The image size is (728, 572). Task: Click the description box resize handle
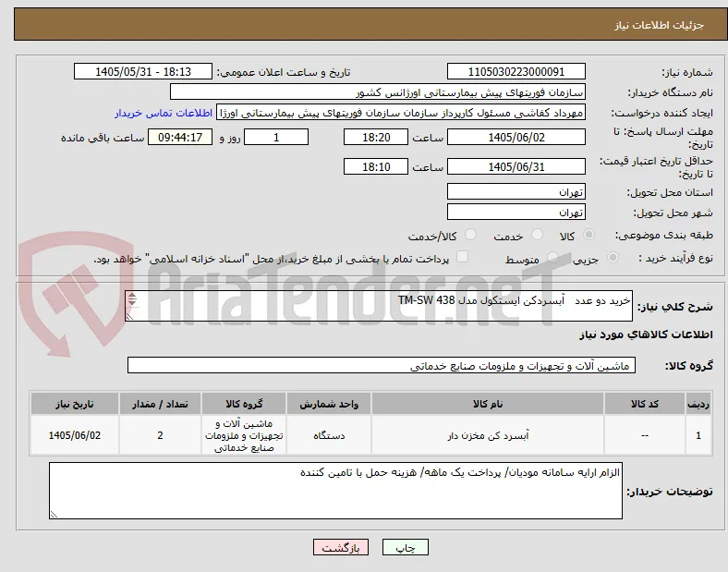point(130,316)
